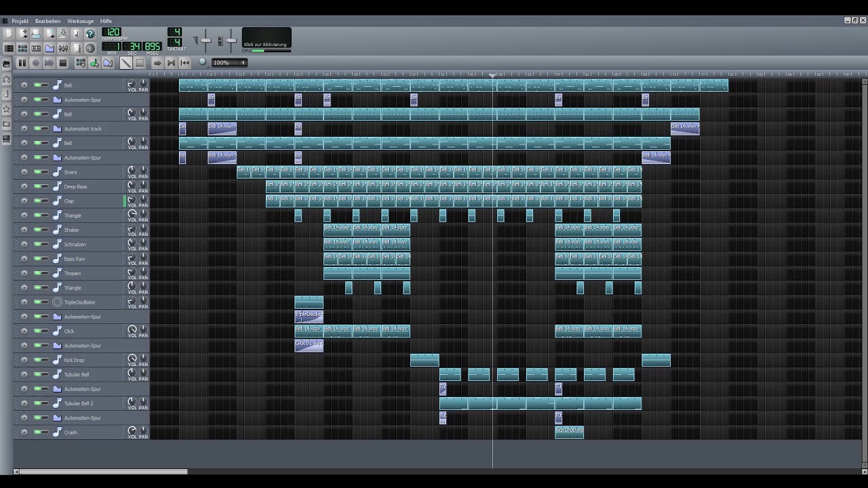Add a beat/bassline track
The height and width of the screenshot is (488, 868).
[x=81, y=63]
